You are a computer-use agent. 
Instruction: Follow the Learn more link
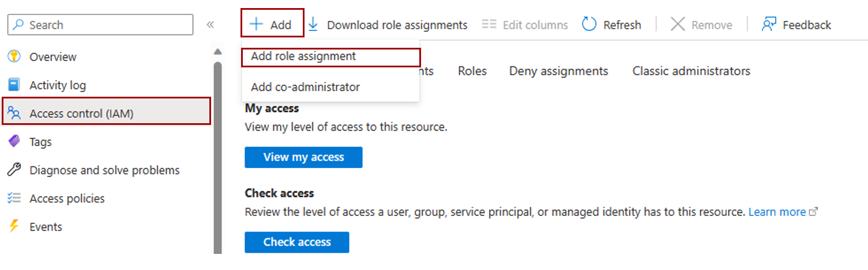(777, 212)
